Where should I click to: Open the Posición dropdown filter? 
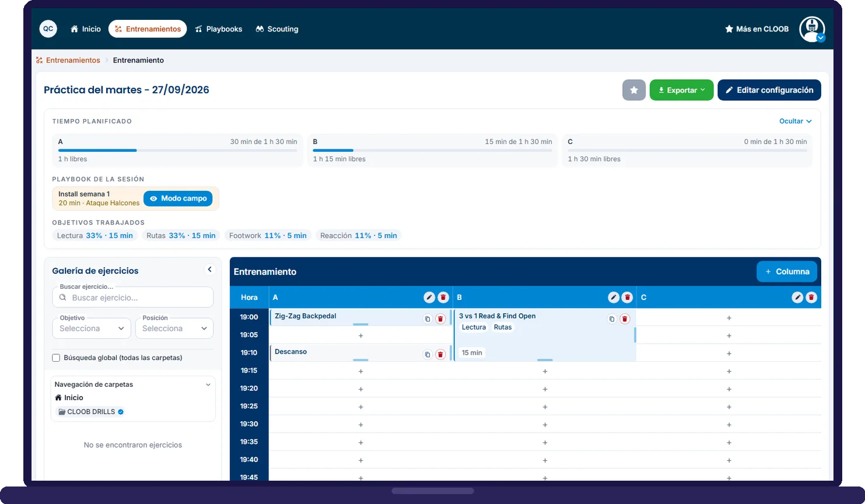pos(174,328)
